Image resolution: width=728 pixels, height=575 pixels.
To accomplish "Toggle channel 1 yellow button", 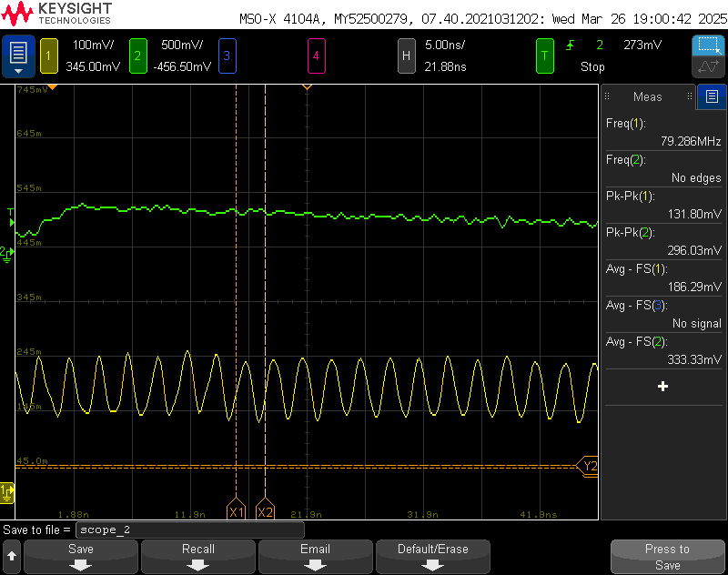I will [x=49, y=55].
